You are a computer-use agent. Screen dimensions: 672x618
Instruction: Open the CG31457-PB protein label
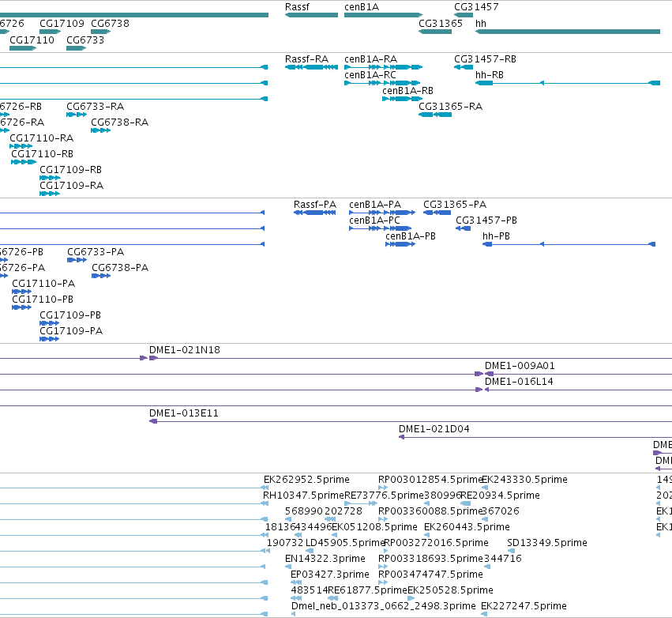[486, 220]
